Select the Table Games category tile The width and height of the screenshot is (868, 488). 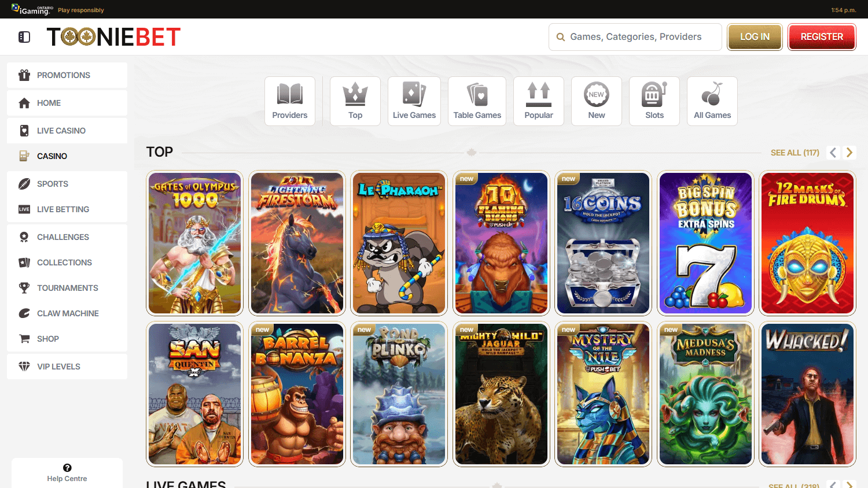(x=477, y=101)
